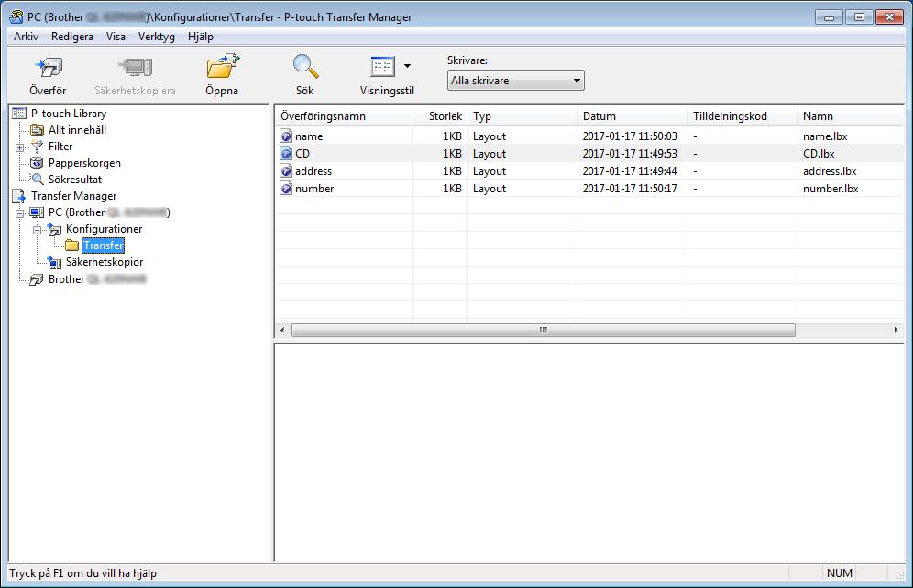Collapse the Konfigurationer tree node
The width and height of the screenshot is (913, 588).
pyautogui.click(x=38, y=230)
